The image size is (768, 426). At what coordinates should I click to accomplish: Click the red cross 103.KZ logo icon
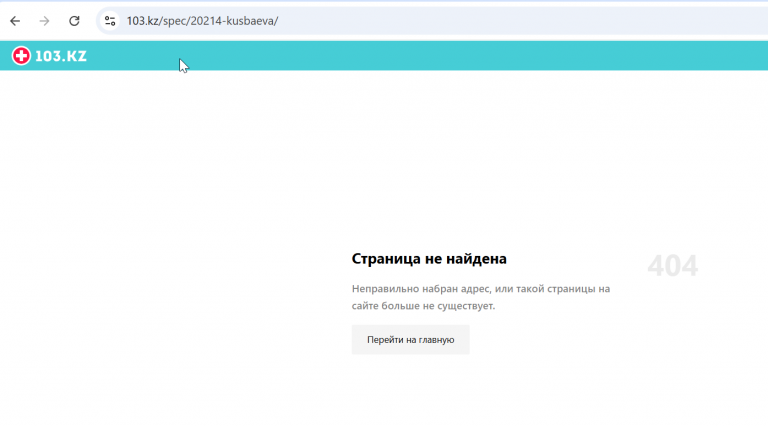(21, 56)
